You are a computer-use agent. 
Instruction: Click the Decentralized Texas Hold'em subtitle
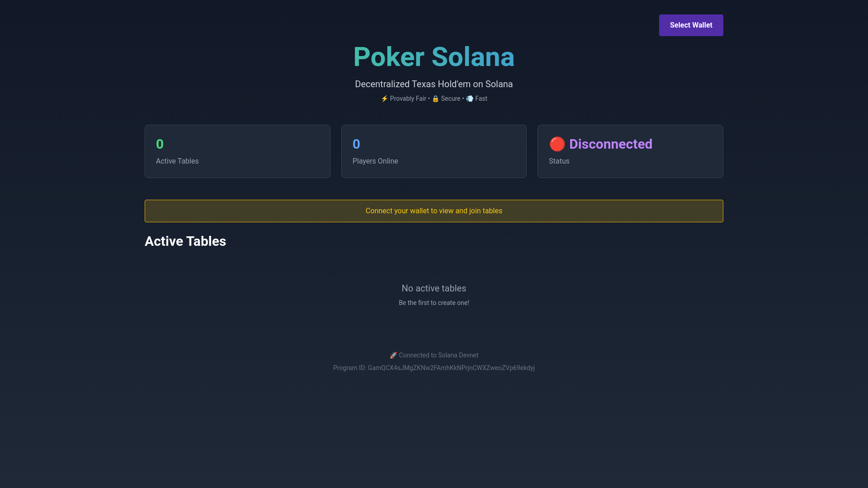tap(434, 84)
